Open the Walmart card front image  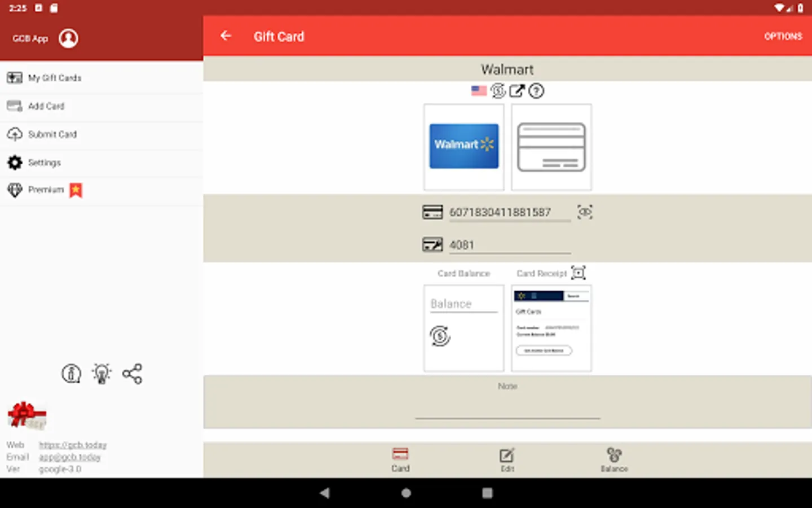(x=464, y=147)
